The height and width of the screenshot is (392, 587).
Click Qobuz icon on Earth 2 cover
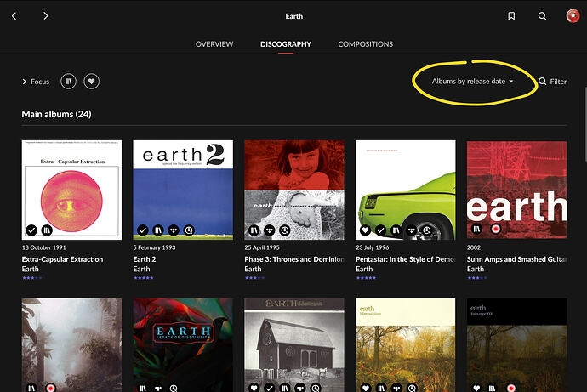(189, 230)
